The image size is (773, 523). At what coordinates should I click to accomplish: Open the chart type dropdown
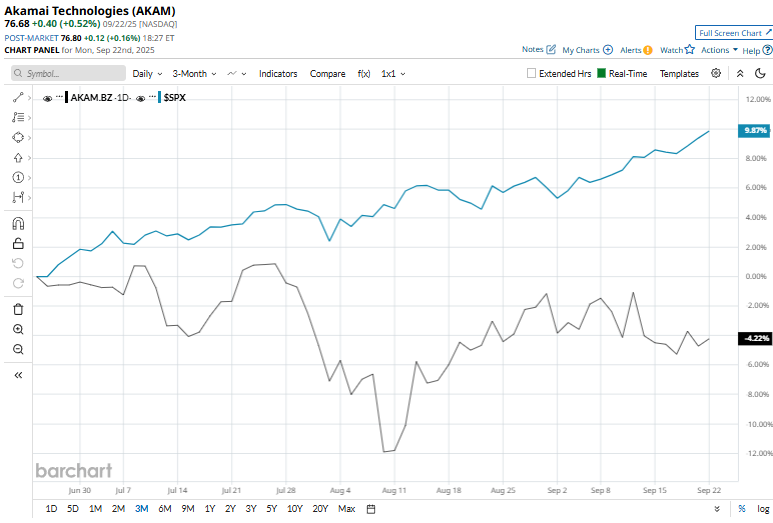tap(237, 73)
